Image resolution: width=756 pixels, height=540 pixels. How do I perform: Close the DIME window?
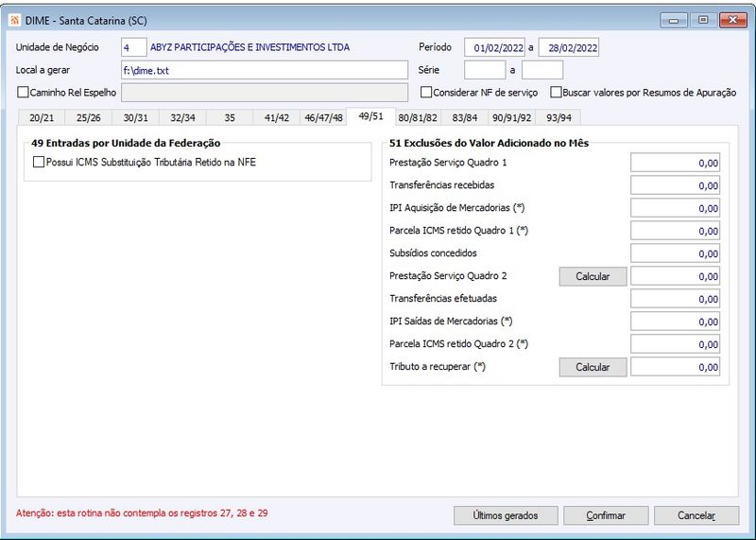click(733, 20)
